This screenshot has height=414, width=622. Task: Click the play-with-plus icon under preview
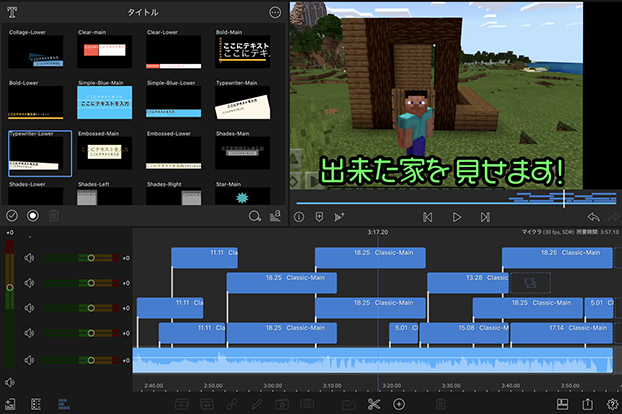point(339,217)
